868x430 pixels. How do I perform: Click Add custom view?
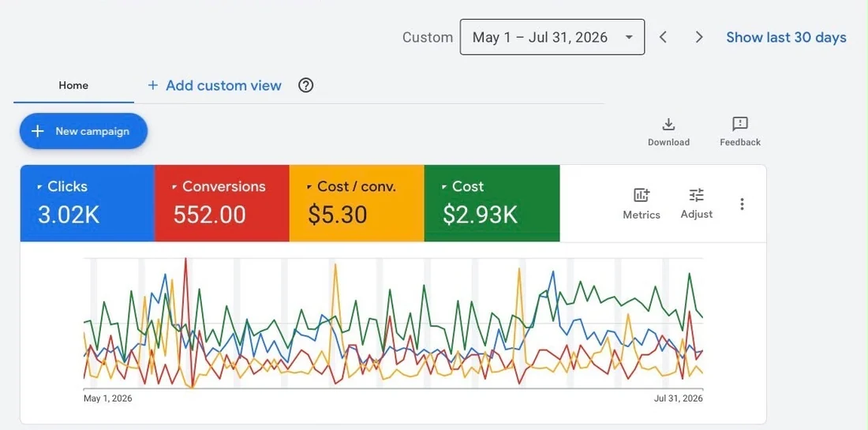pos(215,85)
